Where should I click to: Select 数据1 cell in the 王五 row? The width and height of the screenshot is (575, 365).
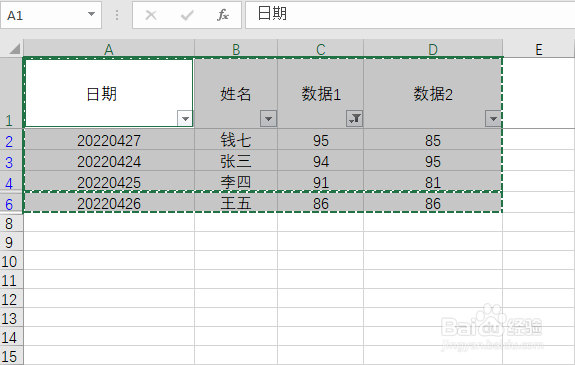click(321, 202)
